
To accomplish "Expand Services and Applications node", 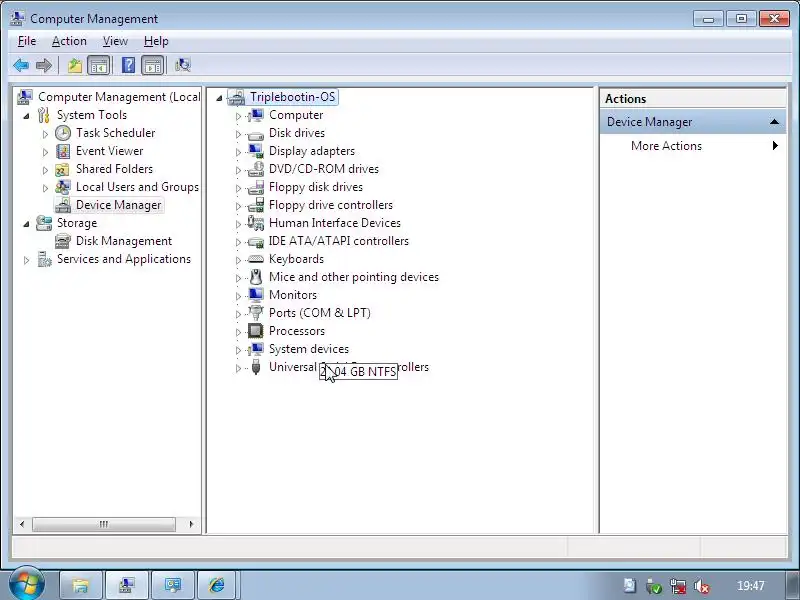I will point(27,260).
